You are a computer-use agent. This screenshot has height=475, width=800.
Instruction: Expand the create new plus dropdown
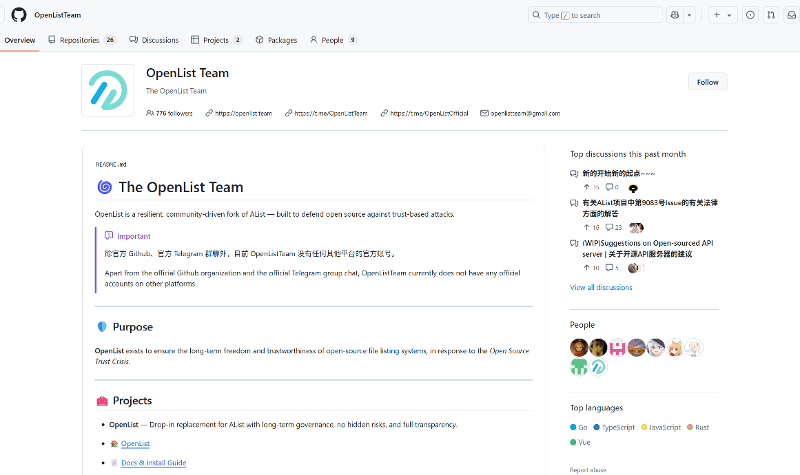click(722, 15)
